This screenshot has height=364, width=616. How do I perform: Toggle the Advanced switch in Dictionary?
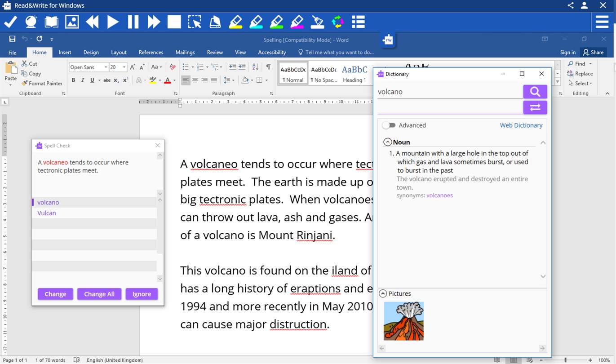pos(389,125)
